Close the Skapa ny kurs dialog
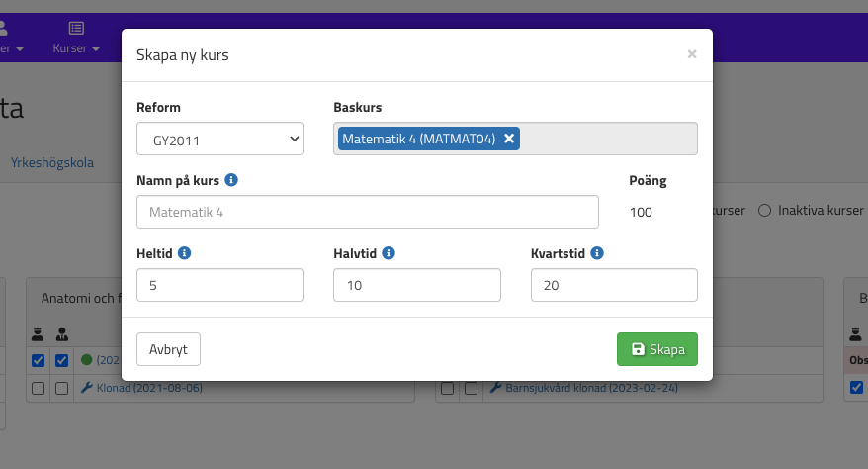868x469 pixels. 692,54
